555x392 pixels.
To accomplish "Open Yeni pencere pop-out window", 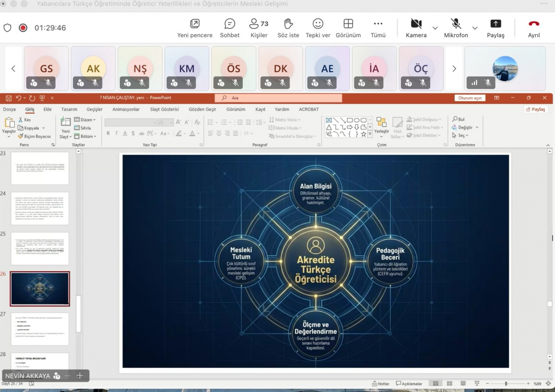I will tap(194, 28).
